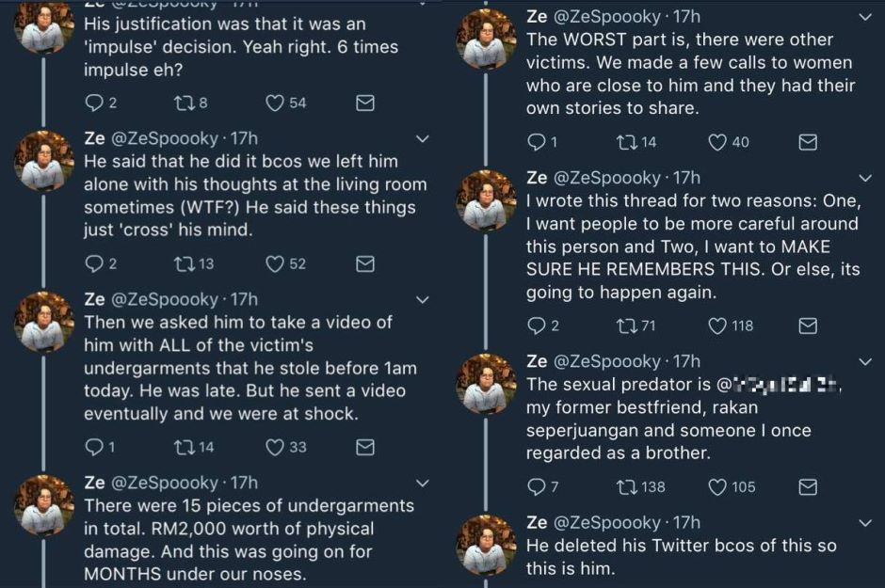
Task: Reply to the '6 times impulse' tweet
Action: coord(93,103)
